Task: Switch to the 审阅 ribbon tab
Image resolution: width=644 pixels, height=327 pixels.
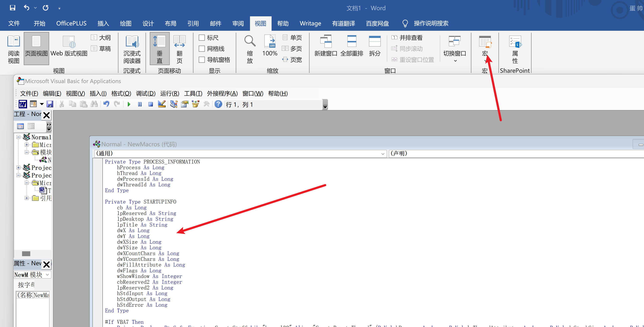Action: [x=238, y=24]
